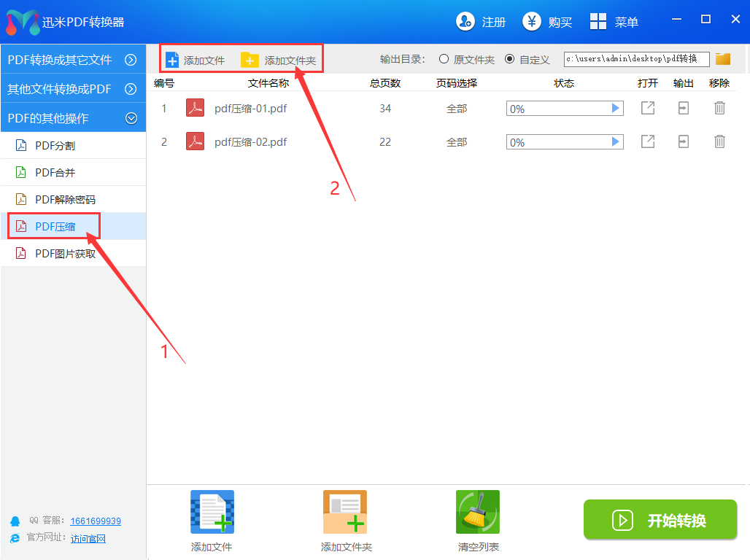
Task: Click the 注册 register user icon
Action: (465, 22)
